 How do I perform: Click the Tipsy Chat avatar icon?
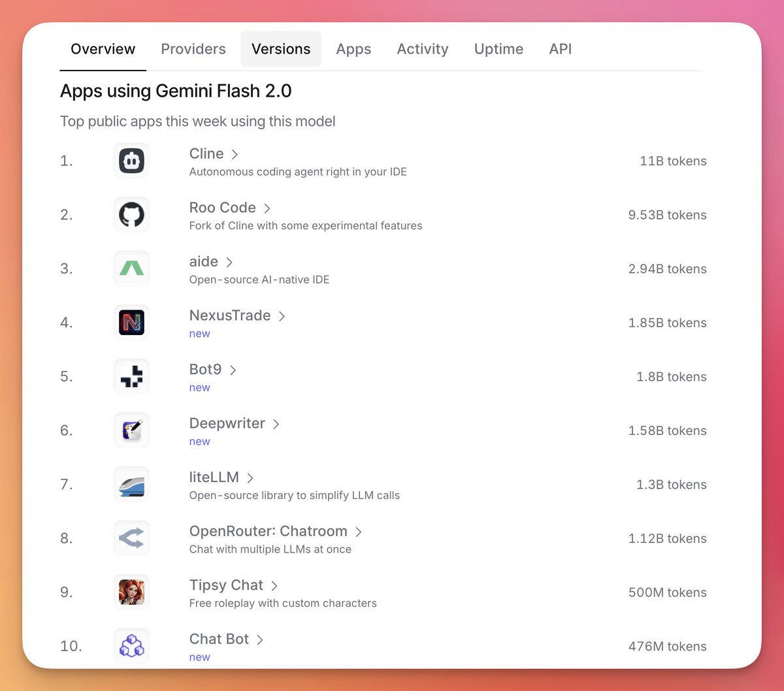(131, 592)
